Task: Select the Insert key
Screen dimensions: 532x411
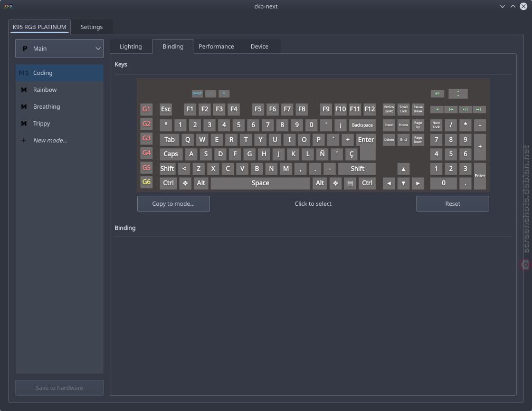Action: [389, 125]
